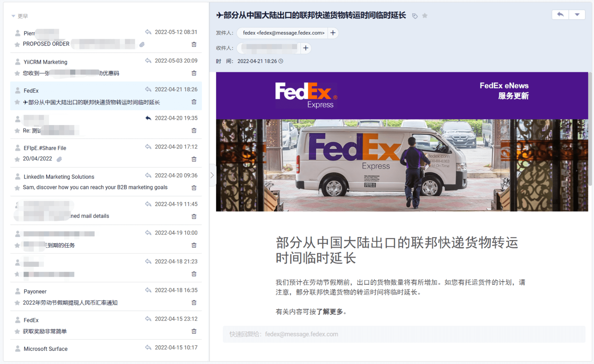Click reply arrow on Payoneer email
Screen dimensions: 594x364
(x=148, y=290)
